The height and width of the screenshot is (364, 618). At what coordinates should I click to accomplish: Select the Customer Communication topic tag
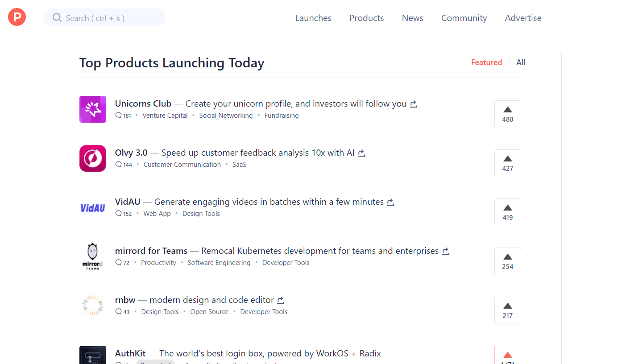[x=182, y=165]
